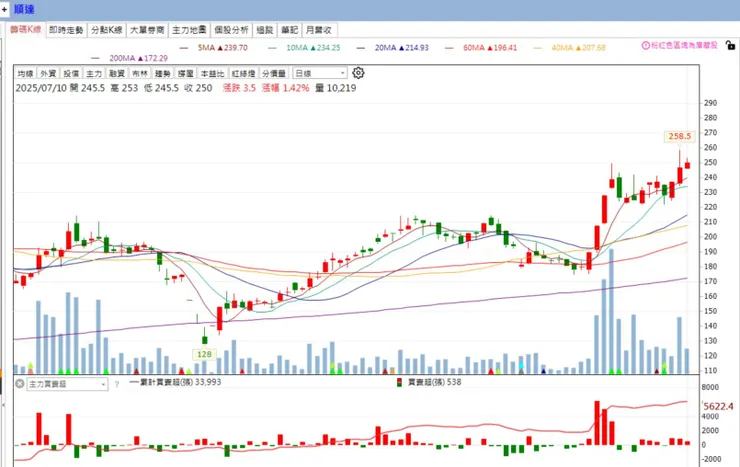The height and width of the screenshot is (467, 740).
Task: Open the chart settings gear icon
Action: click(358, 73)
